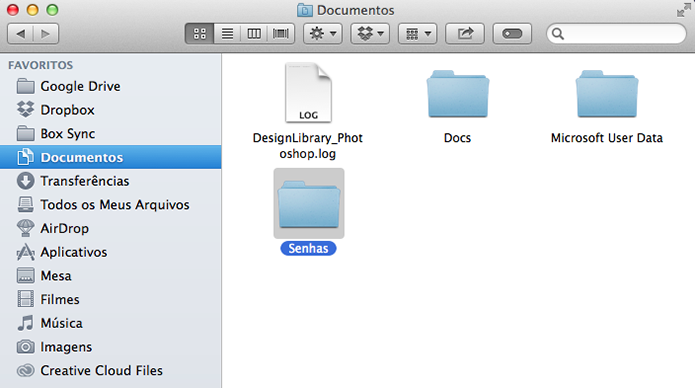Click the DesignLibrary_Photoshop.log file name
The width and height of the screenshot is (695, 388).
tap(308, 146)
